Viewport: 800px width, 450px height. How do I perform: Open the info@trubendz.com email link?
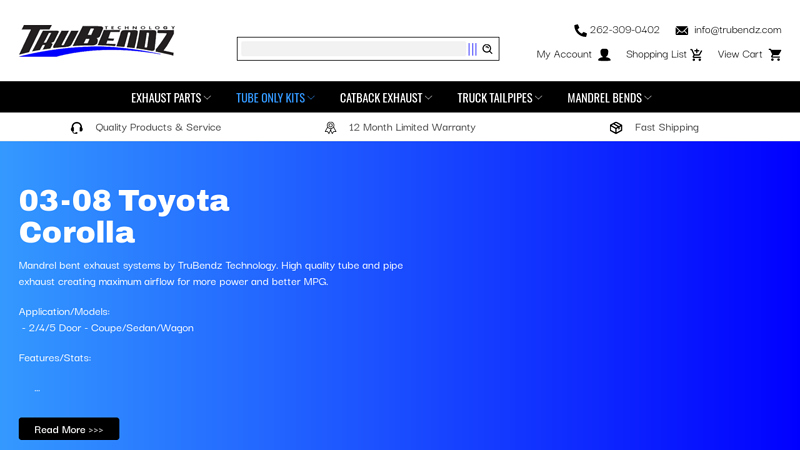pos(737,30)
